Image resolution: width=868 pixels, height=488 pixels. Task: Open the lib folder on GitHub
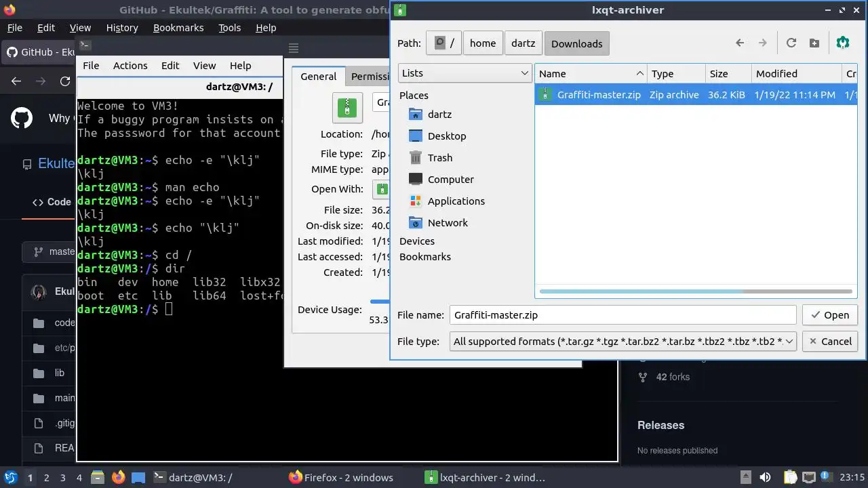(x=60, y=373)
